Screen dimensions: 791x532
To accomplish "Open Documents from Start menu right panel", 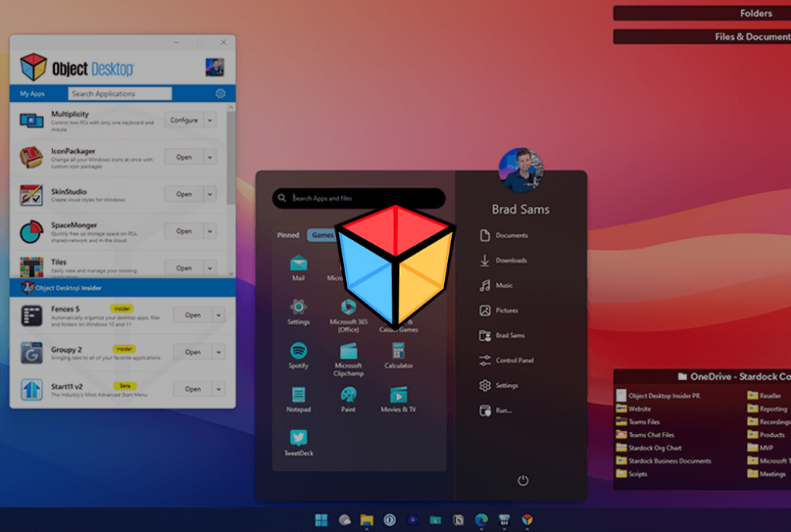I will 504,235.
